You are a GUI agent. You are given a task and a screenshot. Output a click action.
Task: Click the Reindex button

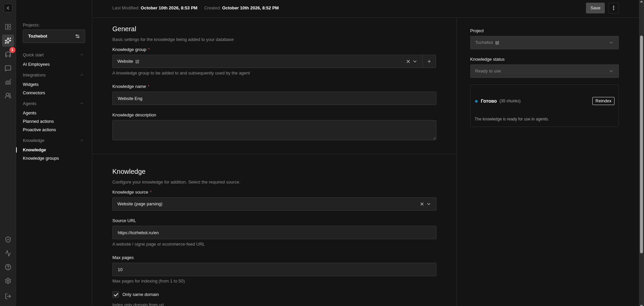click(x=603, y=101)
